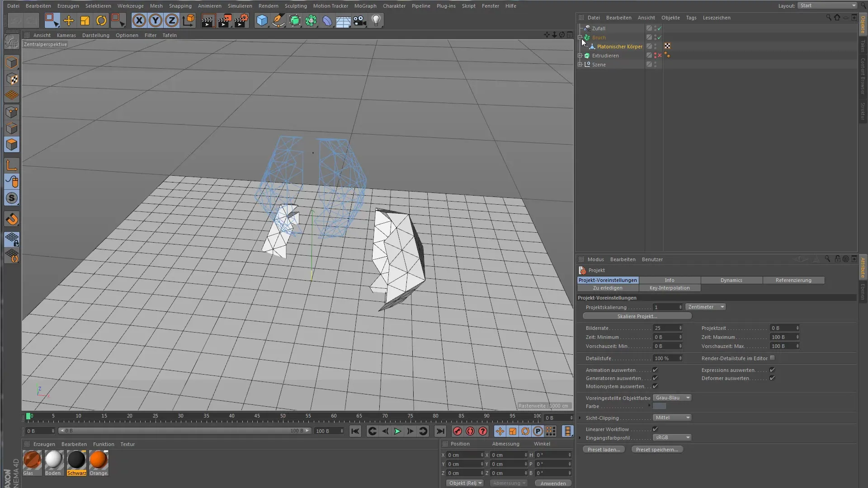The image size is (868, 488).
Task: Select the spline pen tool icon
Action: coord(278,20)
